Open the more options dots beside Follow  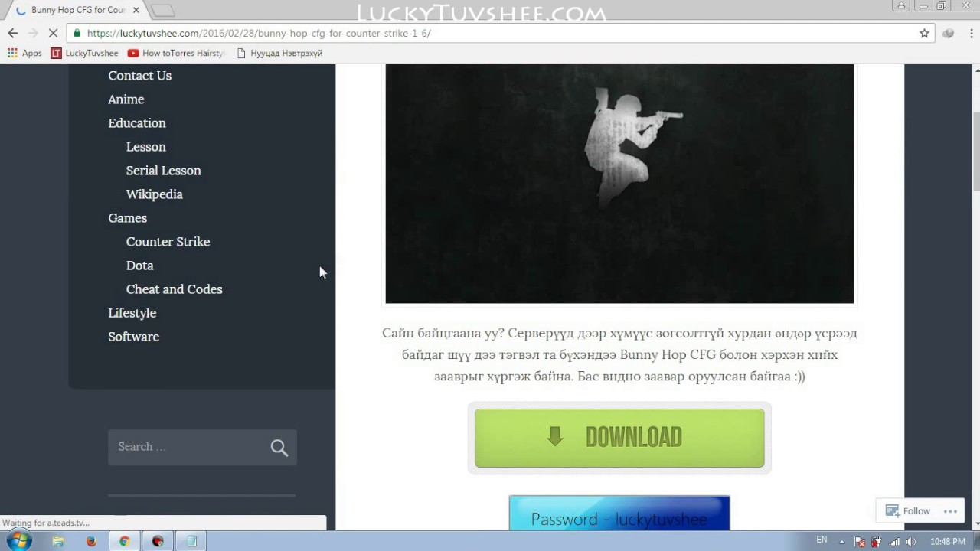click(x=950, y=510)
